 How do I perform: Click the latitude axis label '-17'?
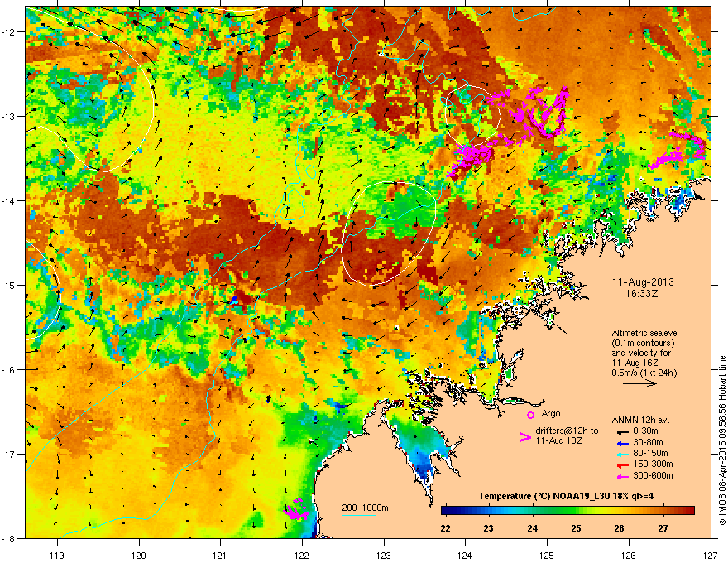point(9,454)
